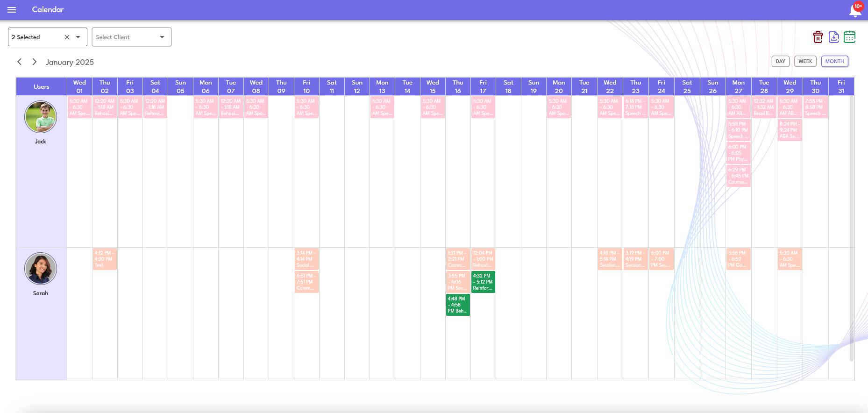Open Sarah's 3:14 PM Social event on Fri 10
This screenshot has width=868, height=413.
point(306,259)
